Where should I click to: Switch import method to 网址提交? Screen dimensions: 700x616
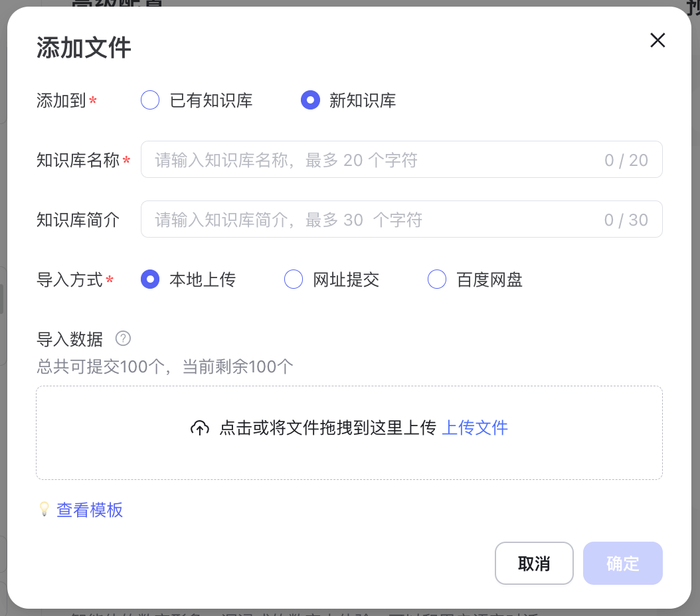tap(294, 279)
